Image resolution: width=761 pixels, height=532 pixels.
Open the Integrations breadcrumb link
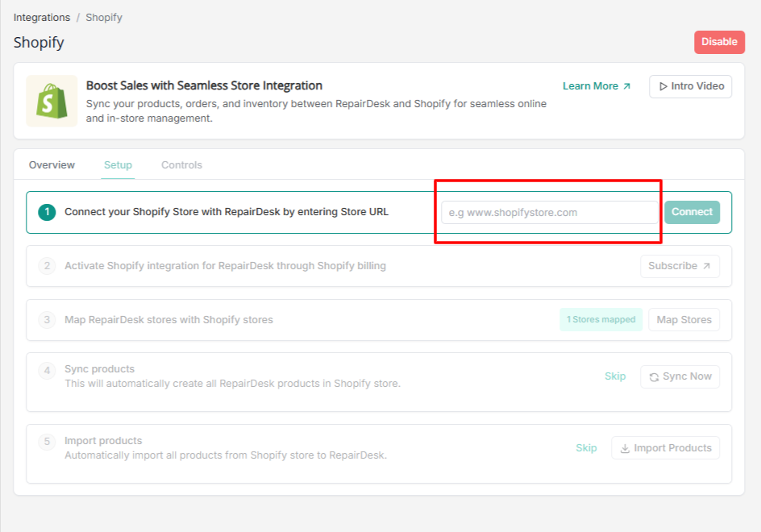42,18
